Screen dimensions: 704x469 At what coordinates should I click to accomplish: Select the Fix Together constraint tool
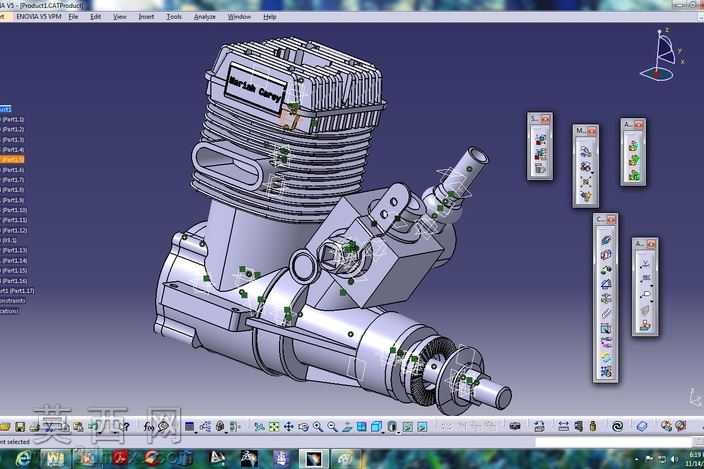606,313
